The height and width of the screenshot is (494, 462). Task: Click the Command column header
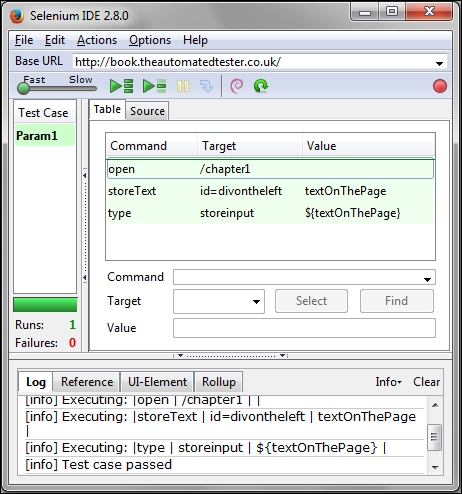[x=152, y=146]
